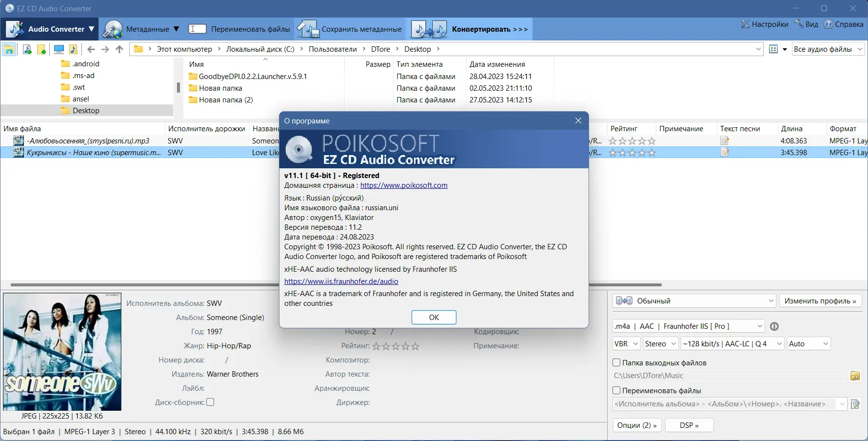Click the codec info icon beside format dropdown
Image resolution: width=868 pixels, height=441 pixels.
(x=774, y=326)
